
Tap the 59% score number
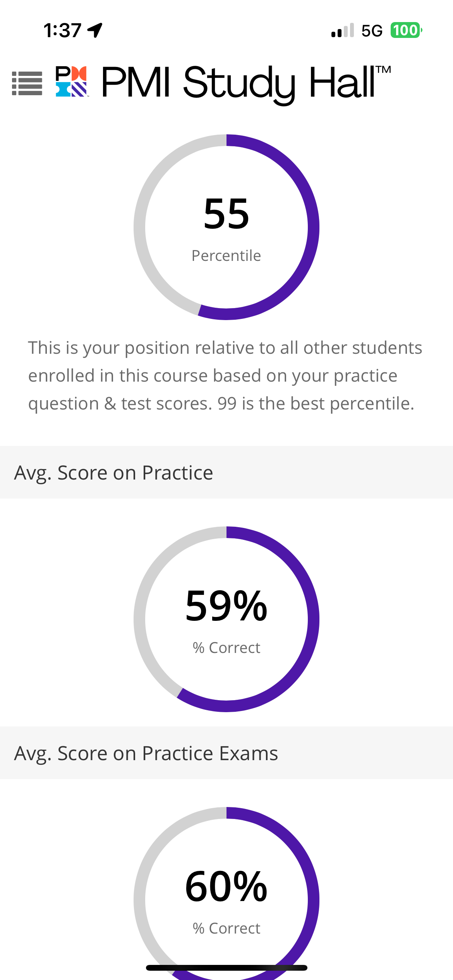(x=226, y=606)
